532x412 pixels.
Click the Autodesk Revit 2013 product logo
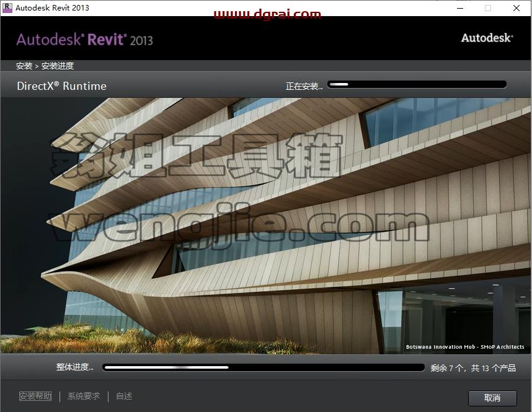point(84,40)
